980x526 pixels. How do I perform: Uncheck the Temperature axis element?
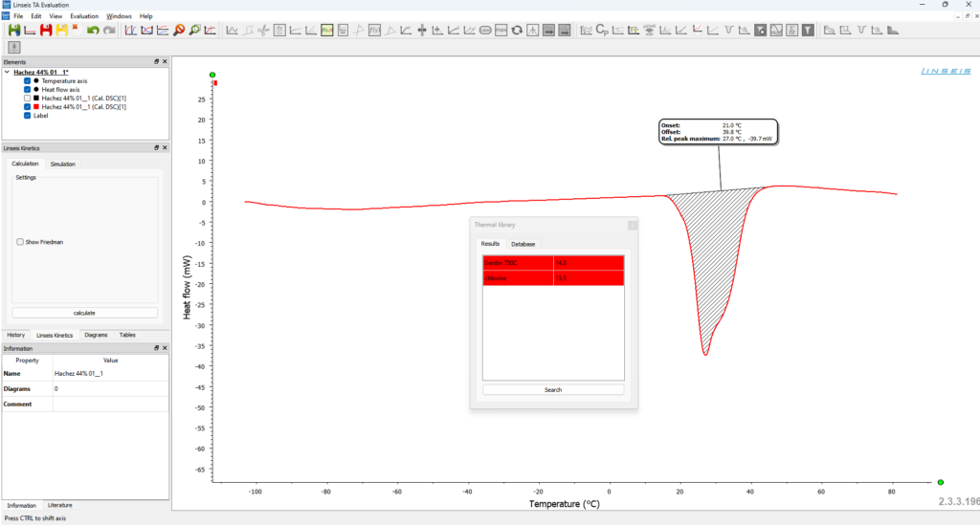pyautogui.click(x=28, y=81)
